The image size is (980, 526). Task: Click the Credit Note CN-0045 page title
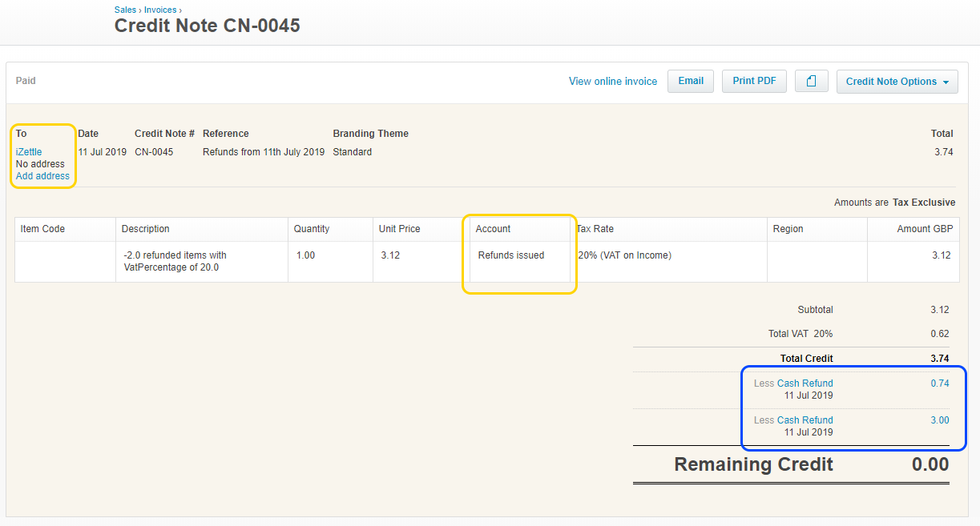click(207, 26)
